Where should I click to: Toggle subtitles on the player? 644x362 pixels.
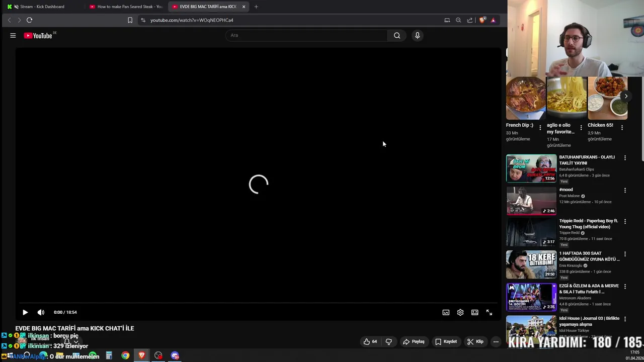point(446,312)
